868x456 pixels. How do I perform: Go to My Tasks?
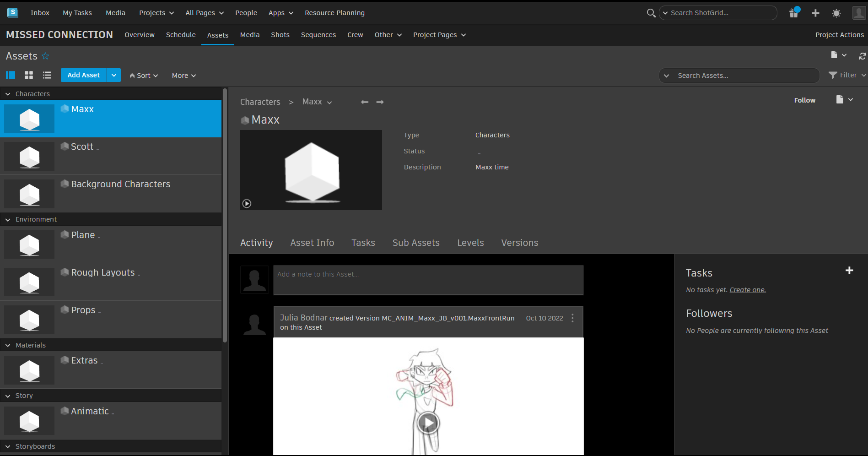coord(77,13)
